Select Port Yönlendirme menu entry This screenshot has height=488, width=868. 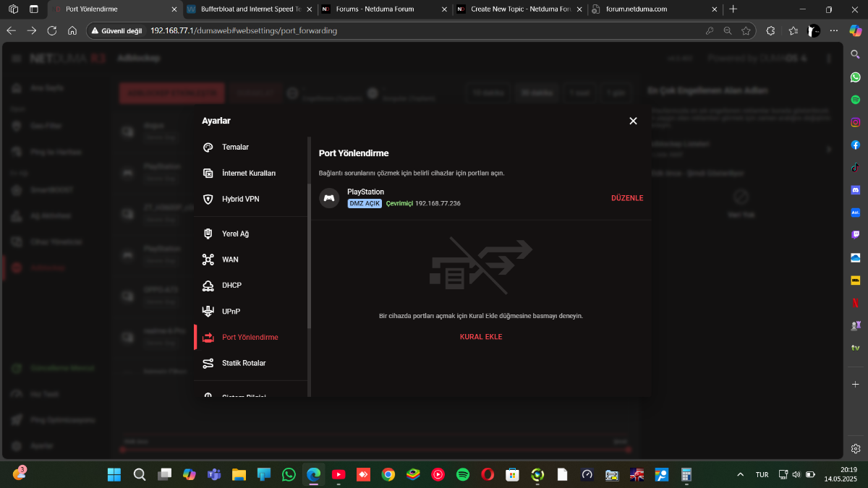(250, 338)
